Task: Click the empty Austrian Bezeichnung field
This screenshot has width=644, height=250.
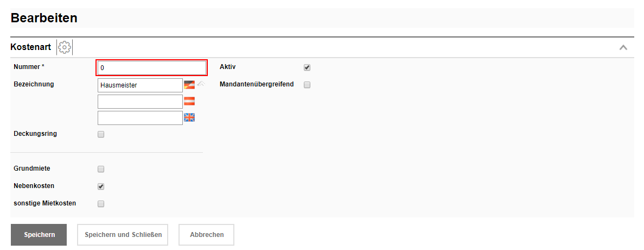Action: 140,102
